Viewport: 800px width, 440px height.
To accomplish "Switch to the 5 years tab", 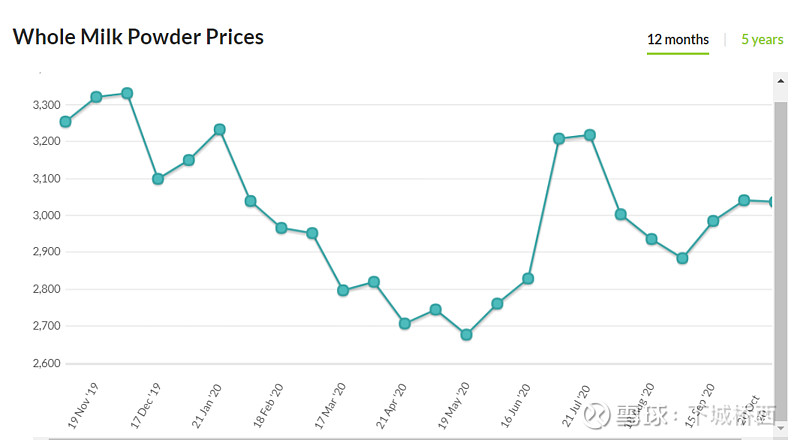I will [762, 40].
